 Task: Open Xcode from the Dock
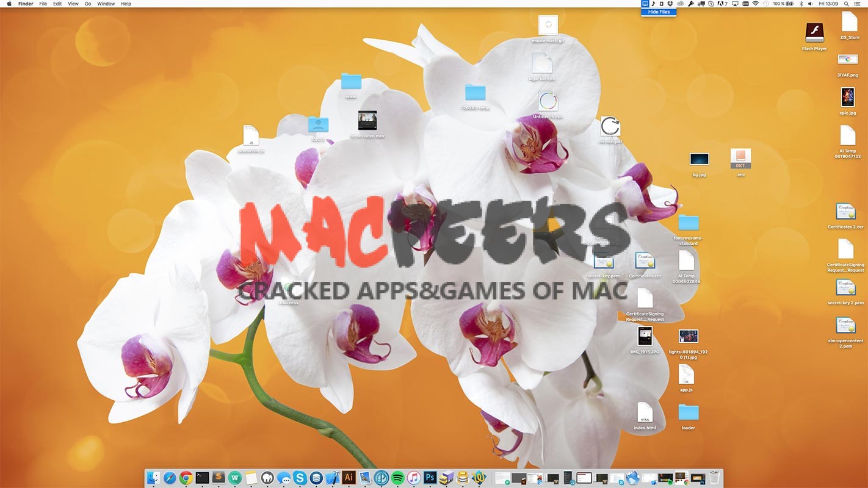pyautogui.click(x=333, y=478)
